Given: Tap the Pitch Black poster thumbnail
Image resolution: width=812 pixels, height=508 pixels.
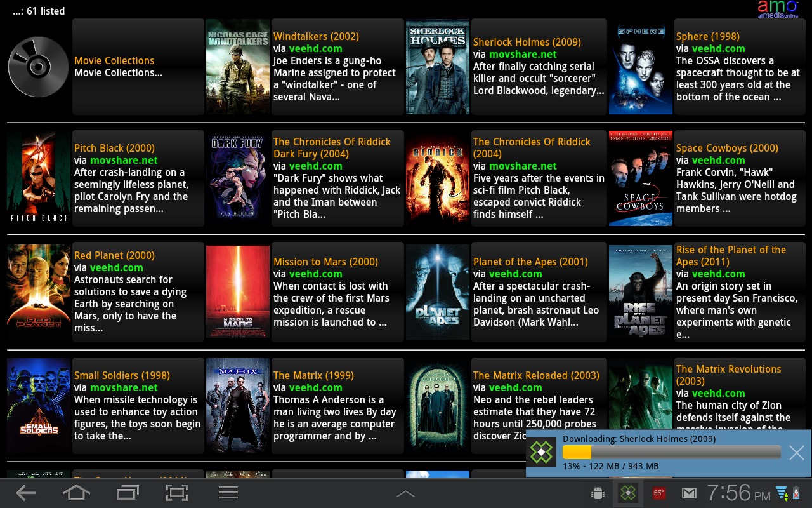Looking at the screenshot, I should tap(38, 178).
